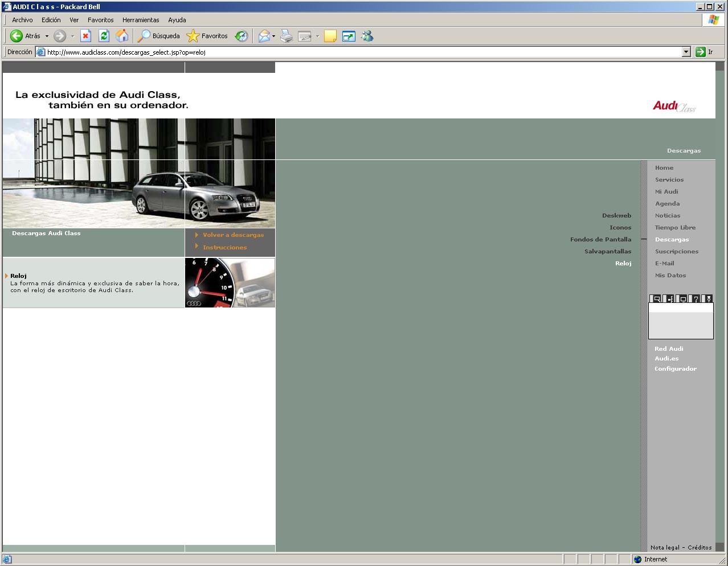
Task: Click the blue window toolbar icon
Action: click(349, 36)
